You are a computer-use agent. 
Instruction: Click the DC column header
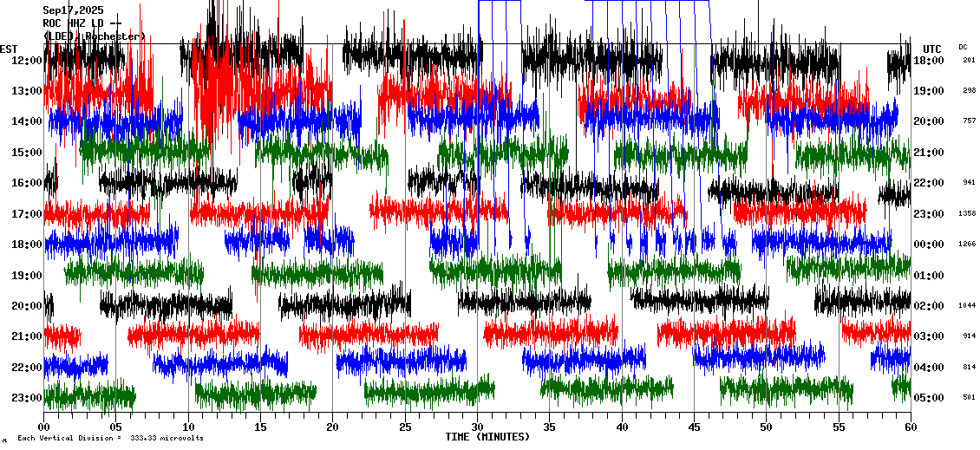click(x=963, y=47)
